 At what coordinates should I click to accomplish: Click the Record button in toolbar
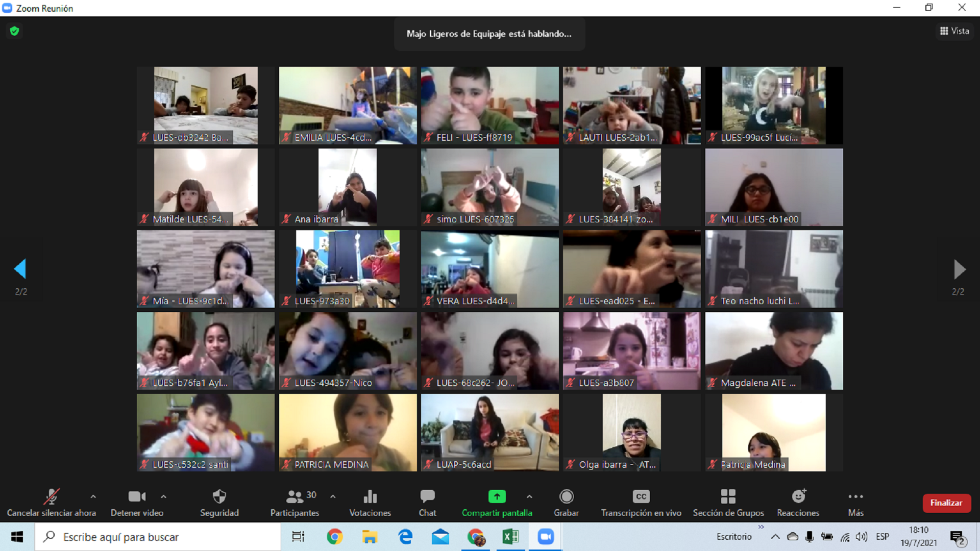(x=566, y=502)
